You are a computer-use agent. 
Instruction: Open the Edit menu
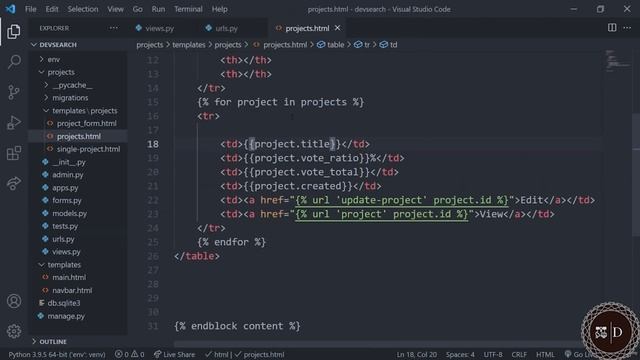(52, 9)
